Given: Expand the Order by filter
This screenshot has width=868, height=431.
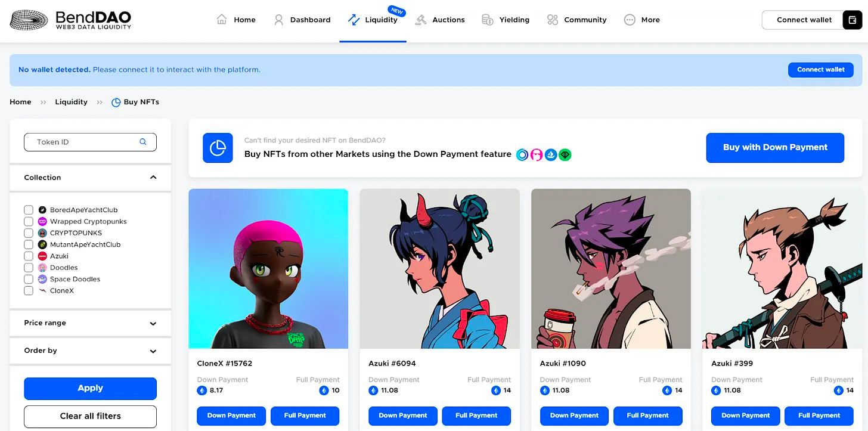Looking at the screenshot, I should [x=91, y=351].
